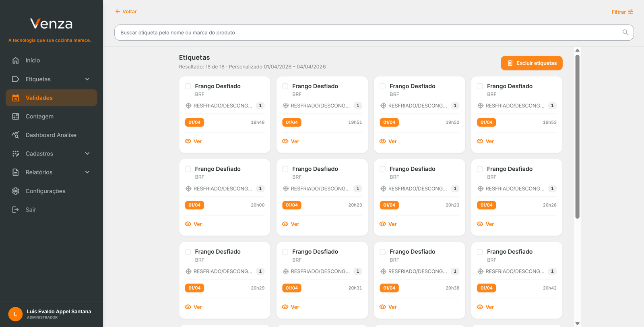Click the search magnifier icon
This screenshot has width=644, height=327.
(625, 33)
